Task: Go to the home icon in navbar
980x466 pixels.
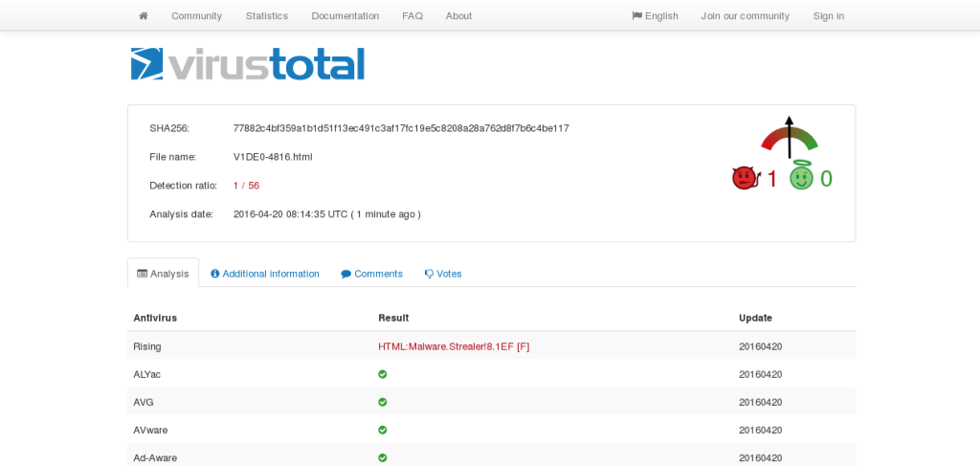Action: [144, 15]
